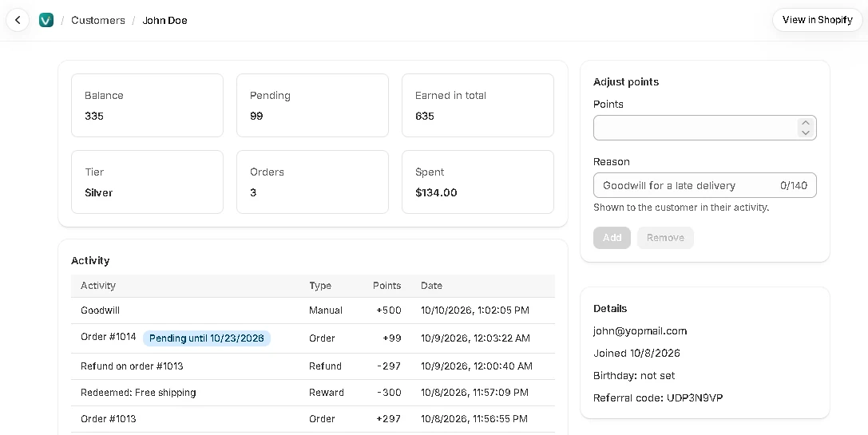This screenshot has height=435, width=868.
Task: Select the Order #1013 activity row
Action: (x=313, y=419)
